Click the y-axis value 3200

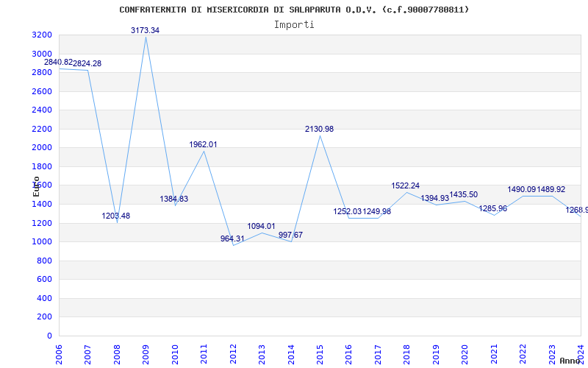42,35
